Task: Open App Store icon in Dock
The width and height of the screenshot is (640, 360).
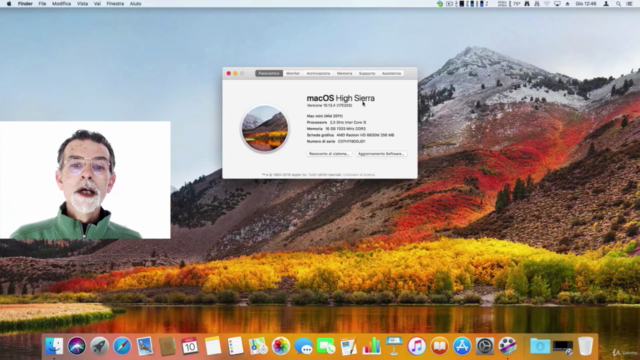Action: pyautogui.click(x=462, y=347)
